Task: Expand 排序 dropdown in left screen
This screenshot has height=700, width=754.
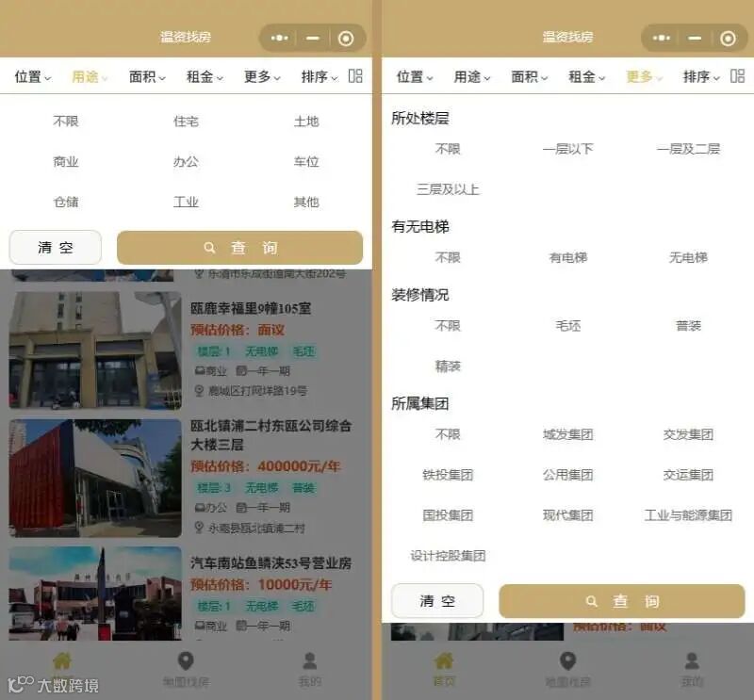Action: tap(320, 76)
